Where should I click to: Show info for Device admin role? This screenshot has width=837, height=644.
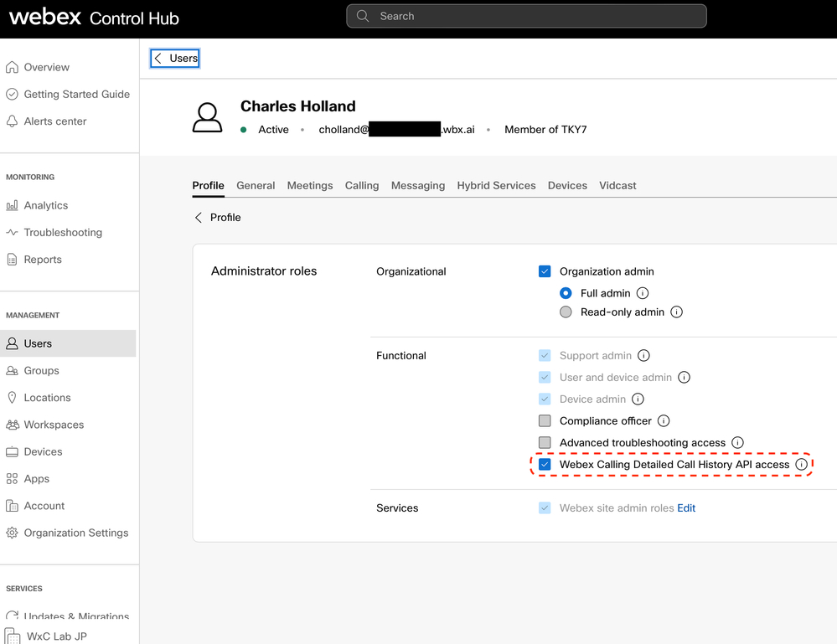(x=638, y=399)
